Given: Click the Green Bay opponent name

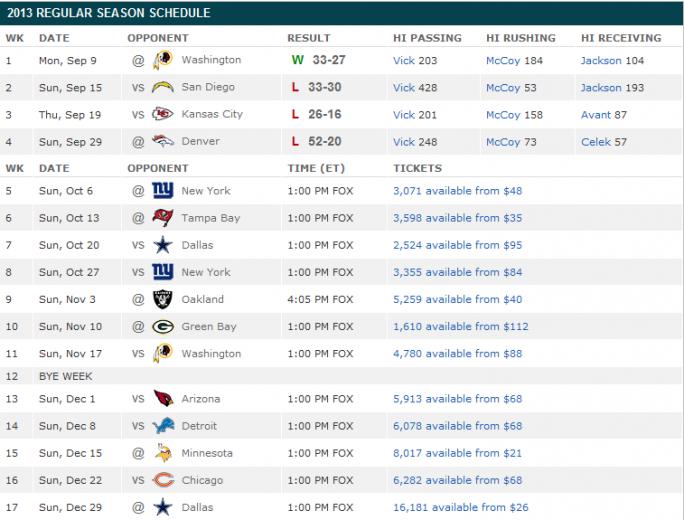Looking at the screenshot, I should coord(209,327).
